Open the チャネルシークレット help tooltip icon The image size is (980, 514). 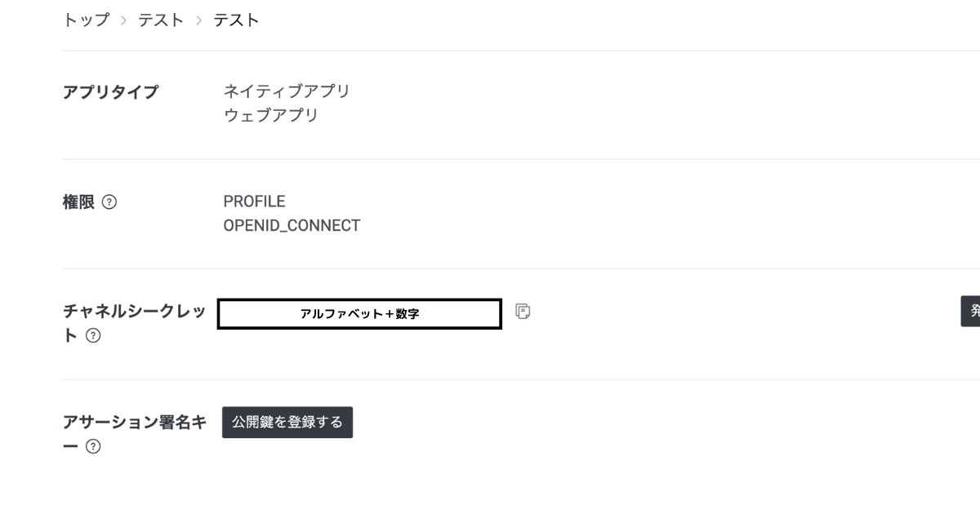(x=92, y=334)
